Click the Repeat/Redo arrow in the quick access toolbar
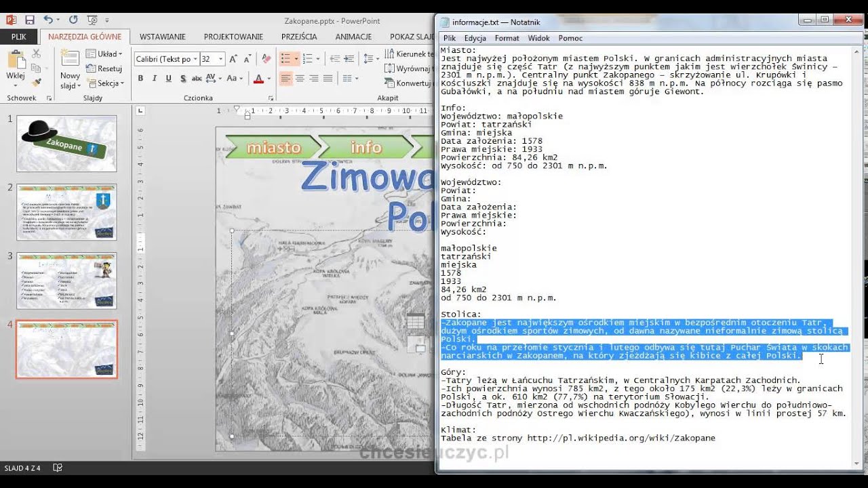The height and width of the screenshot is (488, 868). [x=73, y=20]
